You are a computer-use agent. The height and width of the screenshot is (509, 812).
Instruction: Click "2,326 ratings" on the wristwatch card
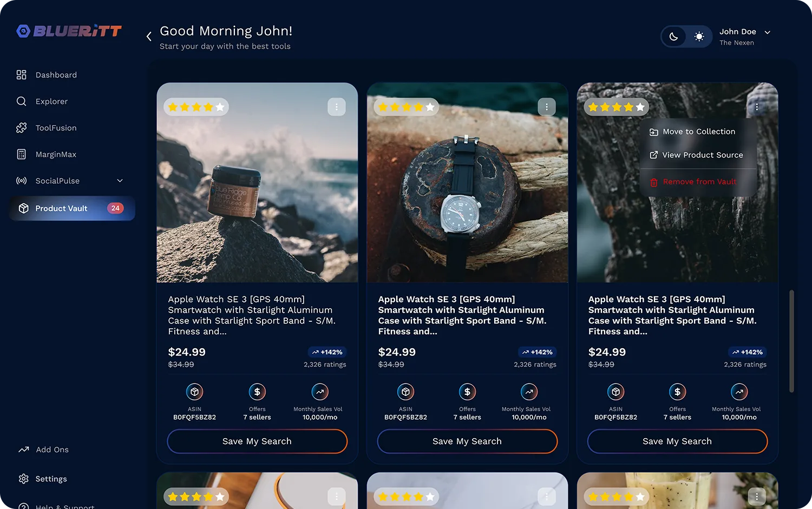(535, 365)
